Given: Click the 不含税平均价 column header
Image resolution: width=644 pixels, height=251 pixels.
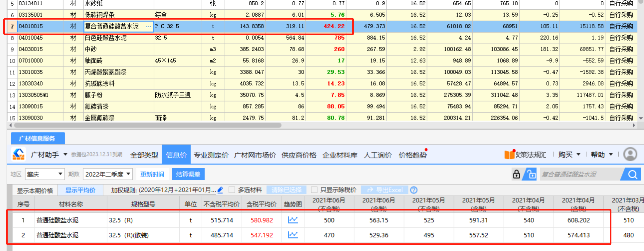Looking at the screenshot, I should pyautogui.click(x=222, y=204).
